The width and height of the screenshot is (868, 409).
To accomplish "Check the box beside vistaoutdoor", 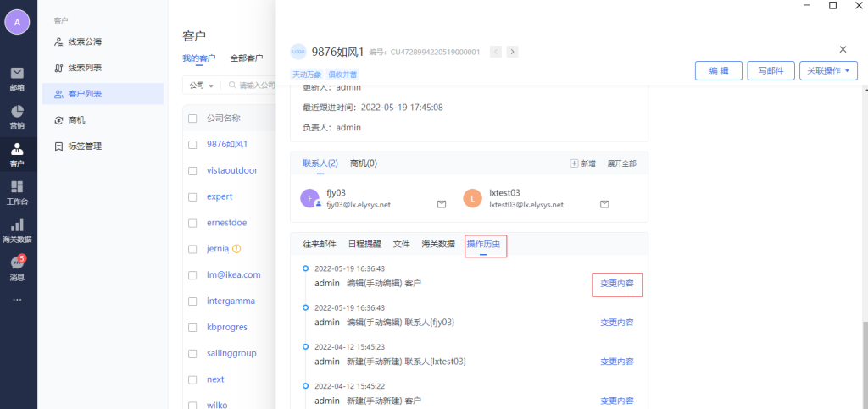I will [192, 171].
